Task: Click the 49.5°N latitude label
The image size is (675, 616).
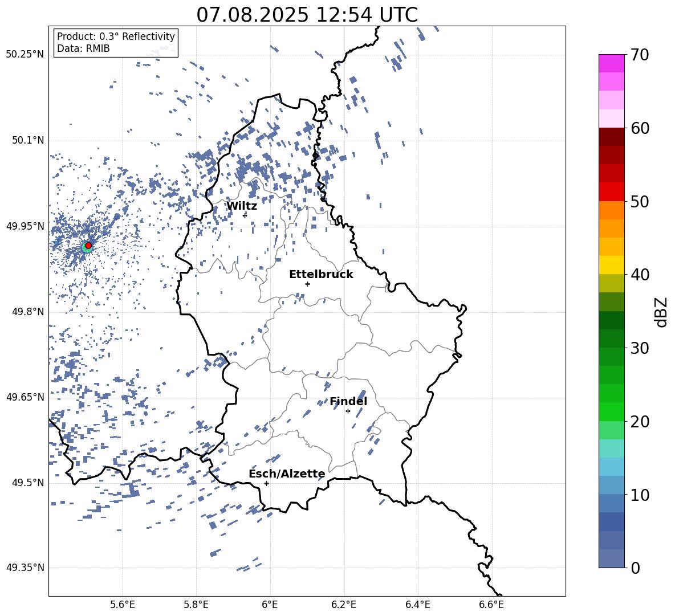Action: click(28, 483)
